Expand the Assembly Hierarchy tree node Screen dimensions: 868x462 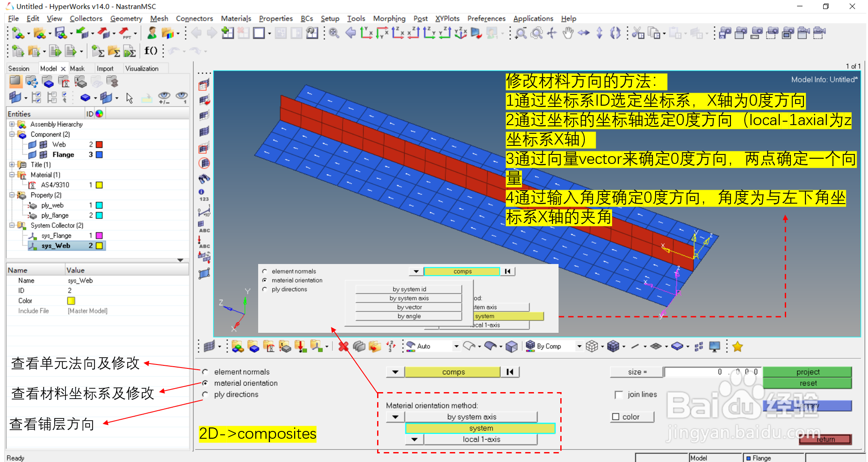[x=12, y=124]
